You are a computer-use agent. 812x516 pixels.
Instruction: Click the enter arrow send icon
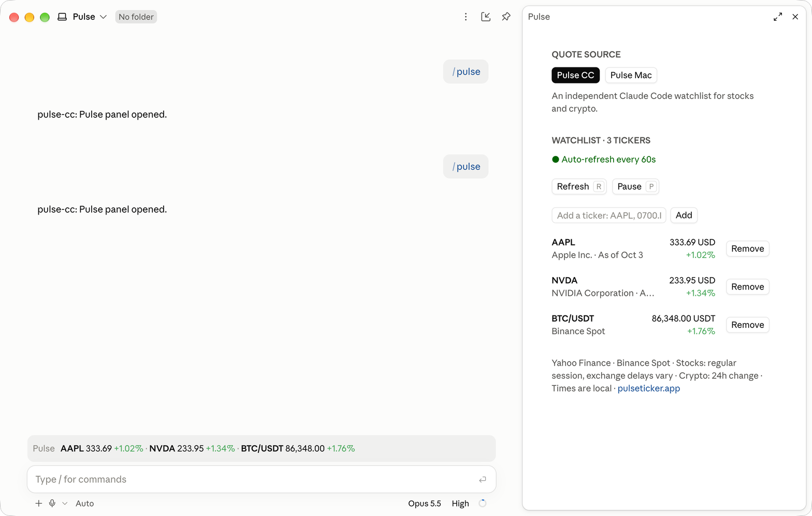pos(483,479)
